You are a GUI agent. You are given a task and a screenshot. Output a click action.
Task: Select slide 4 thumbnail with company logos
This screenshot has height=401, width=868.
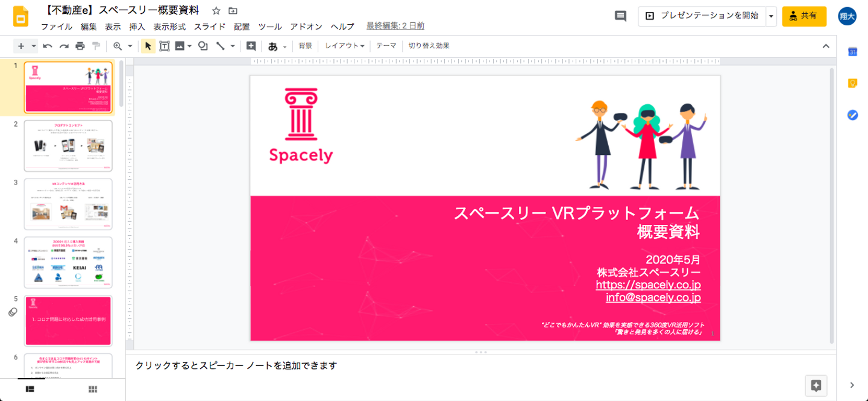coord(68,262)
